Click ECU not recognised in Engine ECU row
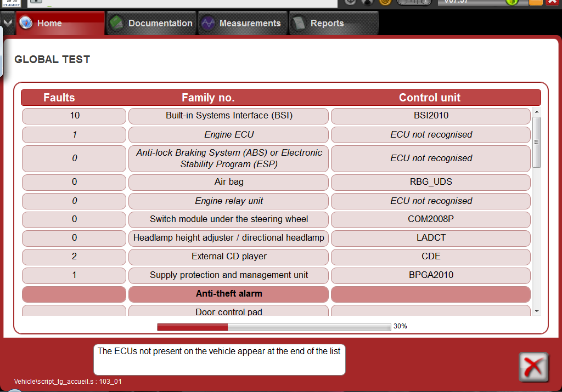This screenshot has width=562, height=392. (431, 135)
